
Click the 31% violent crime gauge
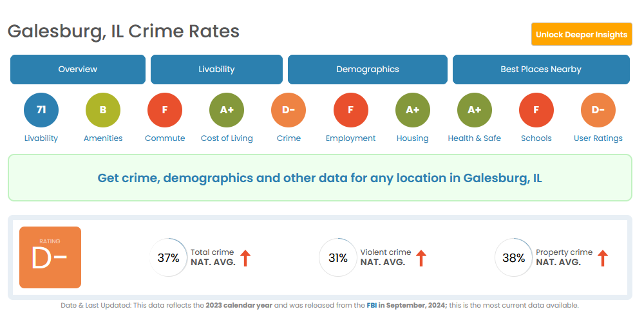(338, 257)
